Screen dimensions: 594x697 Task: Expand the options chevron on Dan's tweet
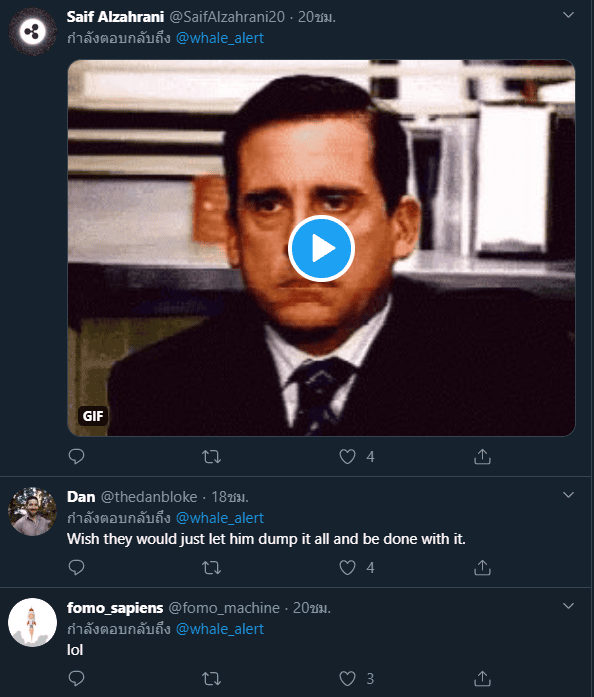point(568,495)
